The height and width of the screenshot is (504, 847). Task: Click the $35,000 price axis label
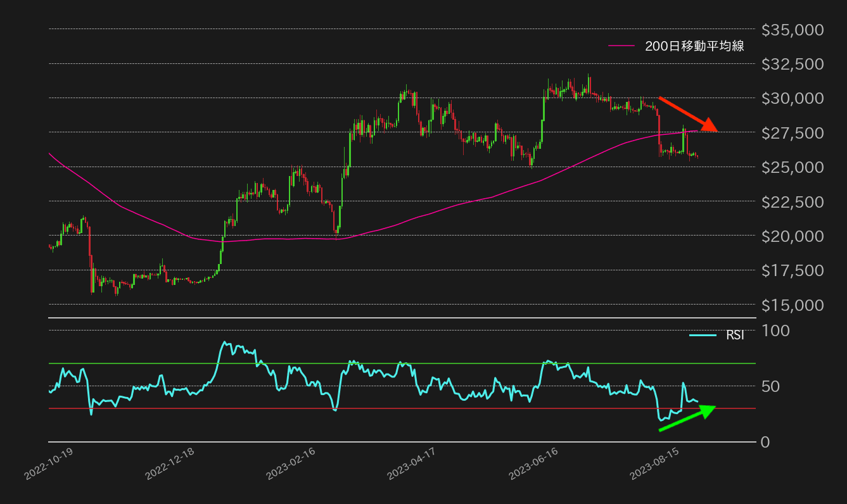click(x=793, y=28)
